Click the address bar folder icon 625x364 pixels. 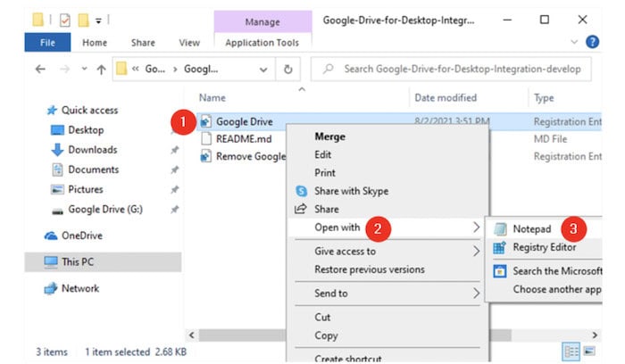[x=121, y=69]
